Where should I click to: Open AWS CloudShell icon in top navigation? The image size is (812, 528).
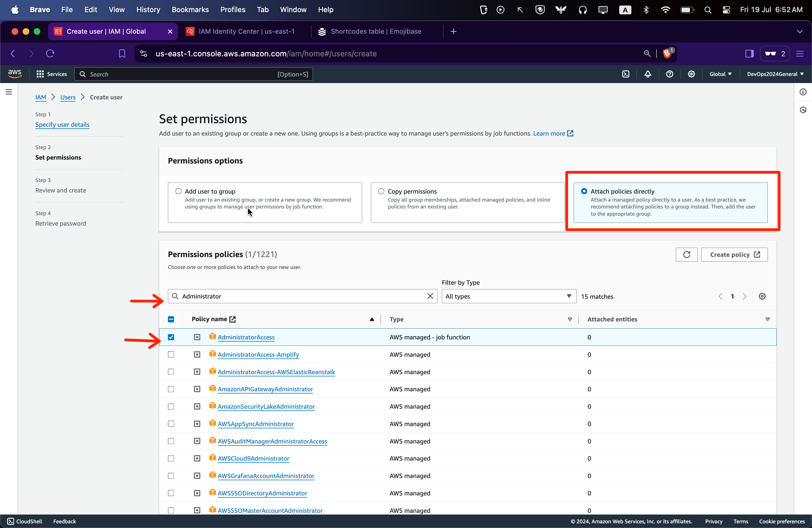625,74
